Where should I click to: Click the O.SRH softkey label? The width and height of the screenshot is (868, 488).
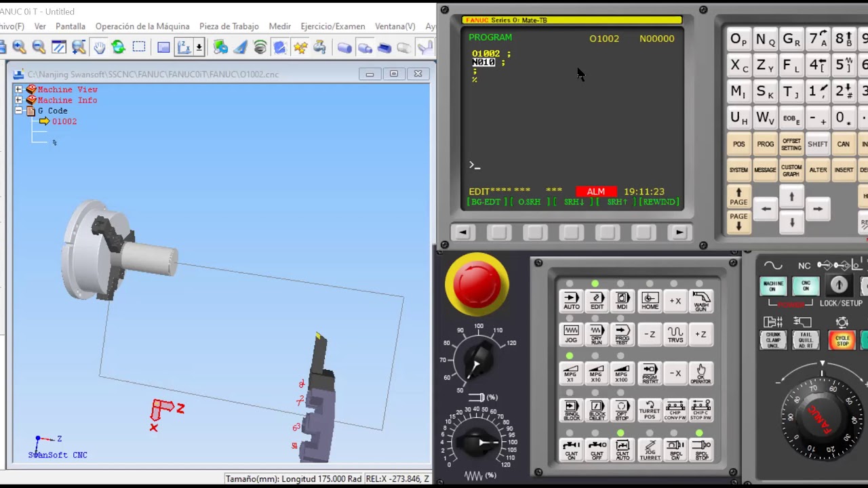coord(530,202)
